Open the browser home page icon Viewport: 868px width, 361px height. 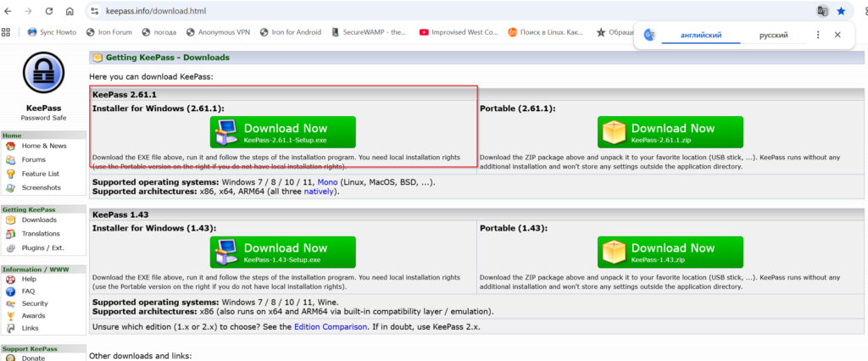[x=70, y=11]
